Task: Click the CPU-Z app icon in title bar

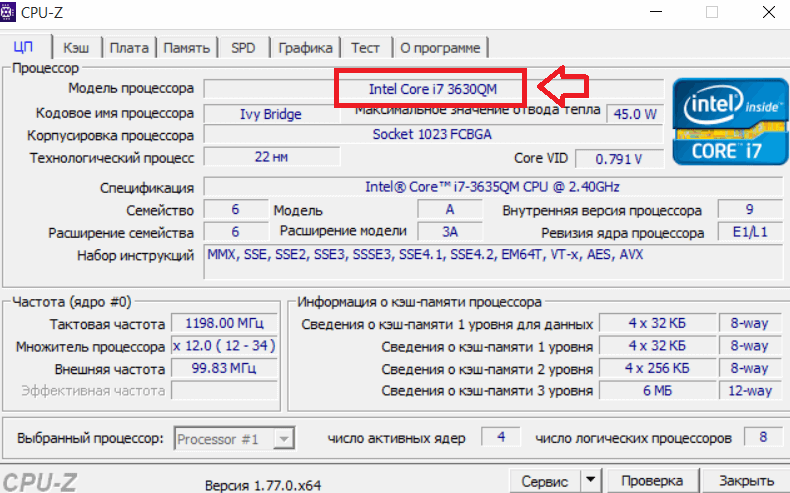Action: [7, 11]
